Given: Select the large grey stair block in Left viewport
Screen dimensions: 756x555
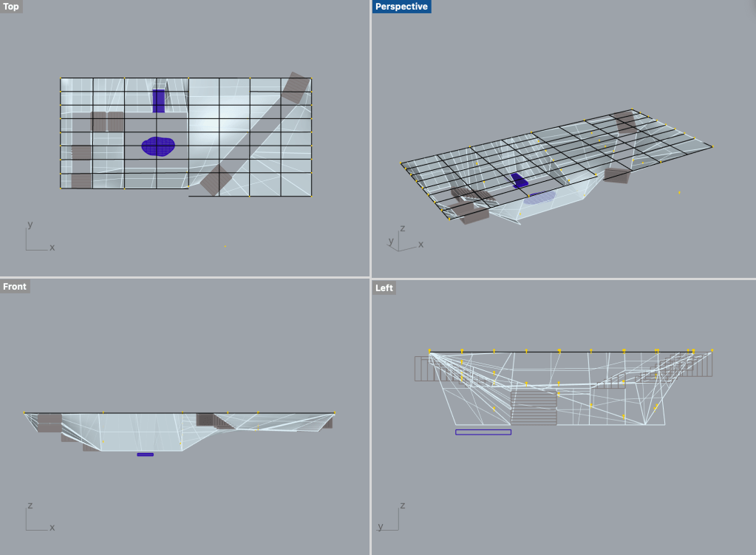Looking at the screenshot, I should point(533,408).
